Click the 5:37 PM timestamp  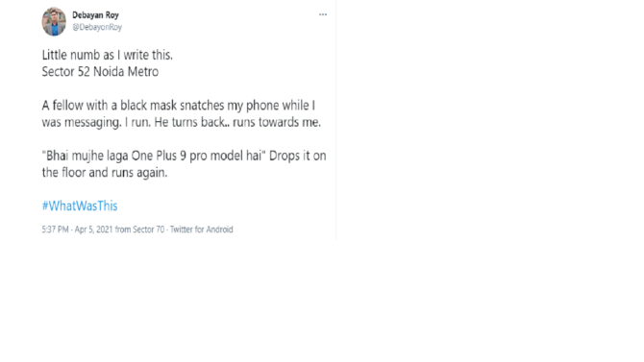tap(55, 229)
